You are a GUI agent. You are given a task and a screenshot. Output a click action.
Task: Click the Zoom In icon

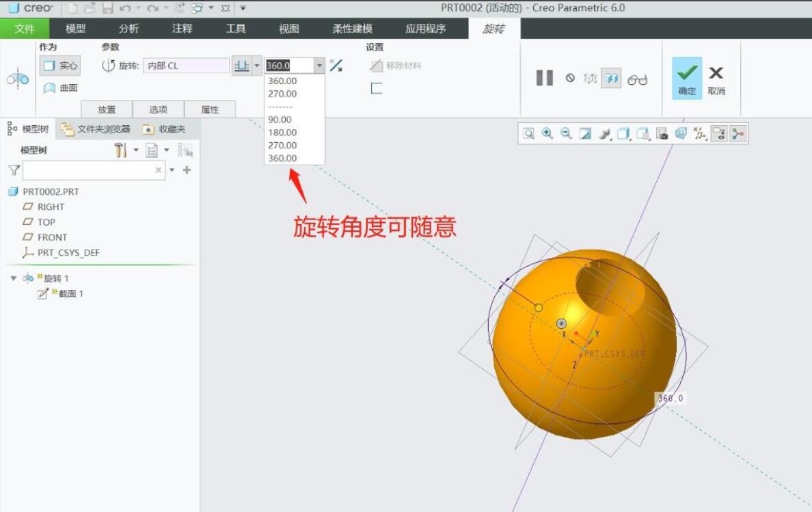coord(547,133)
